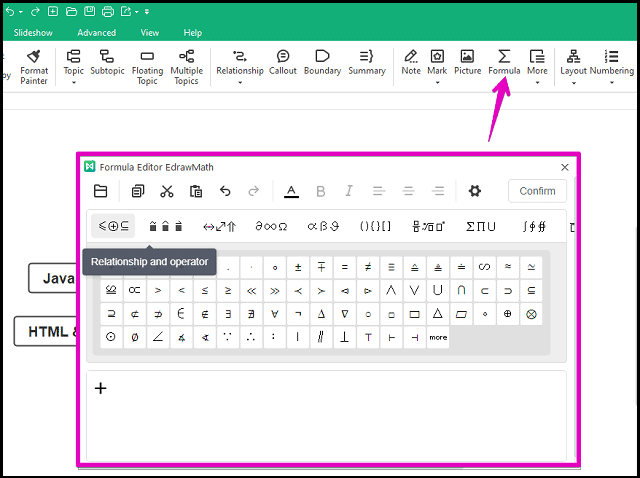640x478 pixels.
Task: Insert a Boundary
Action: coord(322,62)
